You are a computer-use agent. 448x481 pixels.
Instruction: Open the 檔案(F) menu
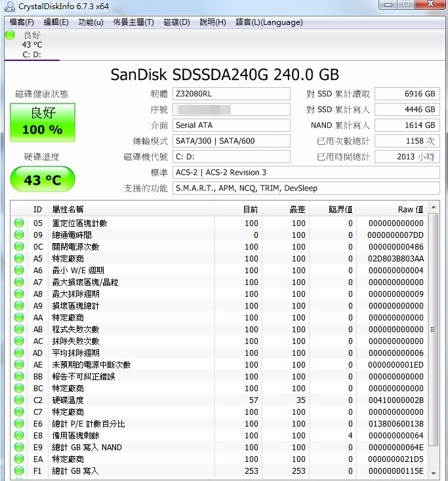pos(22,22)
